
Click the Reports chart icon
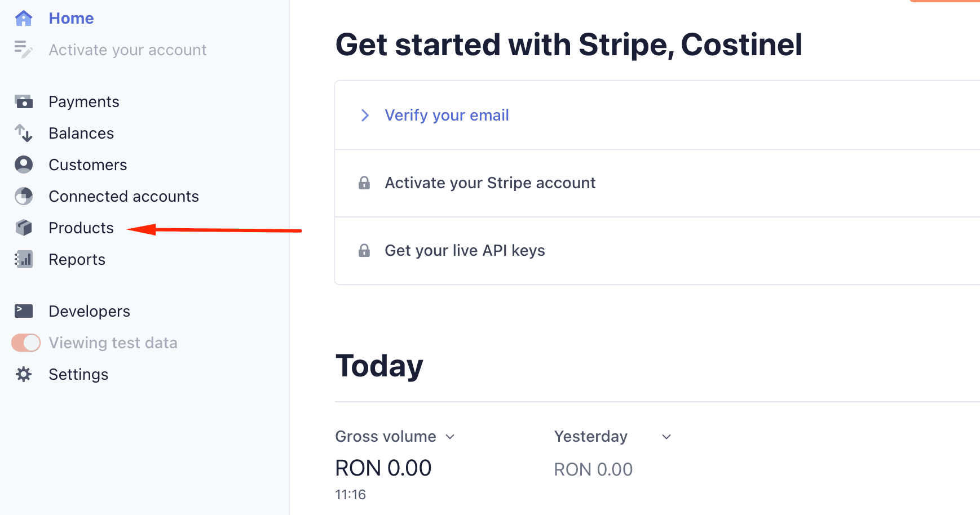pyautogui.click(x=24, y=259)
